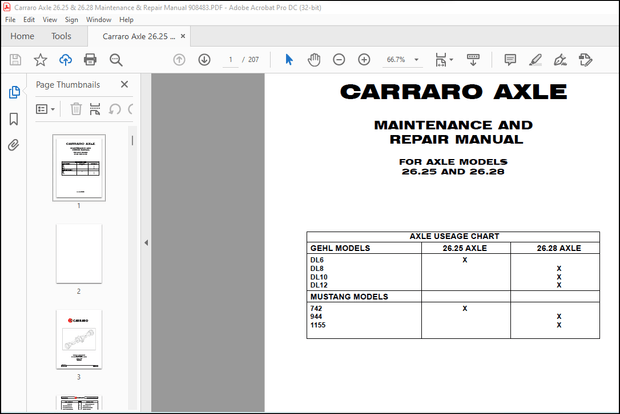Select the arrow Selection tool
620x414 pixels.
[x=289, y=60]
